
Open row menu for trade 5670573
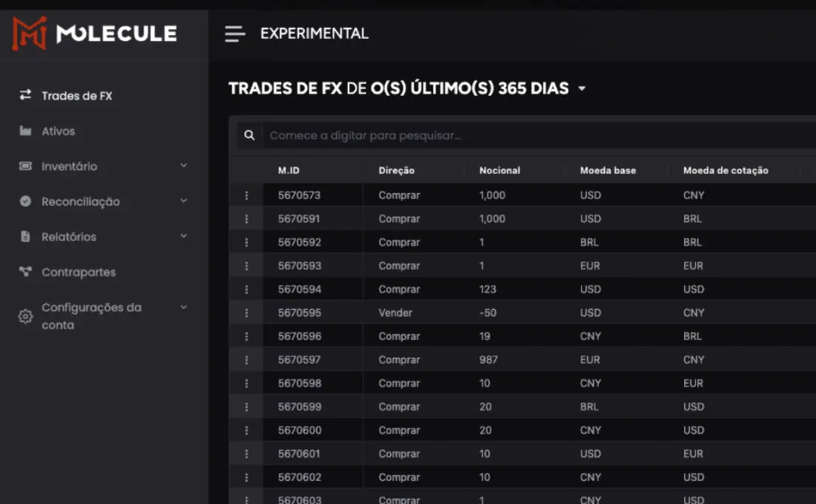[246, 196]
